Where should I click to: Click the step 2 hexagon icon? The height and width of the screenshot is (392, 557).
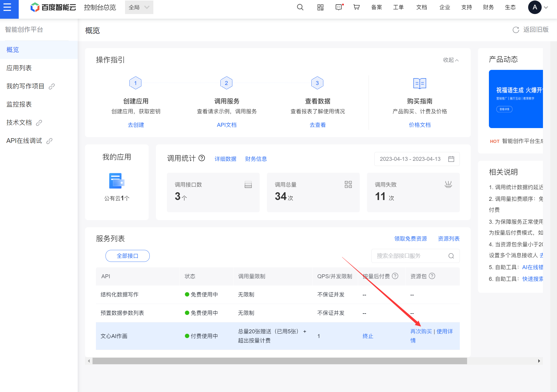226,83
